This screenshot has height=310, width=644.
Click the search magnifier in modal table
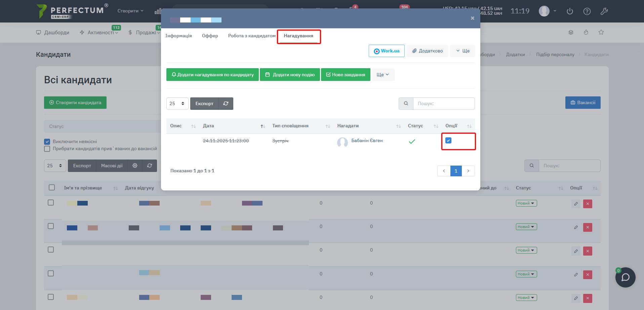(406, 103)
